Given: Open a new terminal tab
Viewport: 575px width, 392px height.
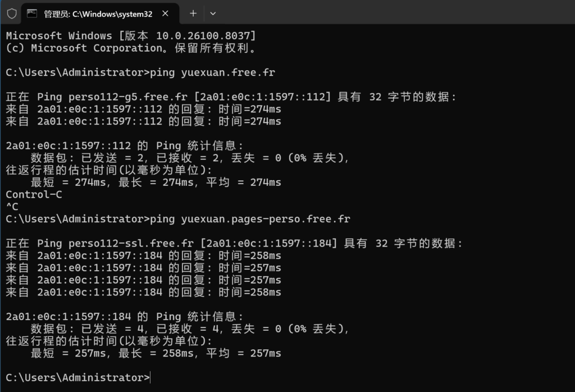Looking at the screenshot, I should [x=193, y=13].
